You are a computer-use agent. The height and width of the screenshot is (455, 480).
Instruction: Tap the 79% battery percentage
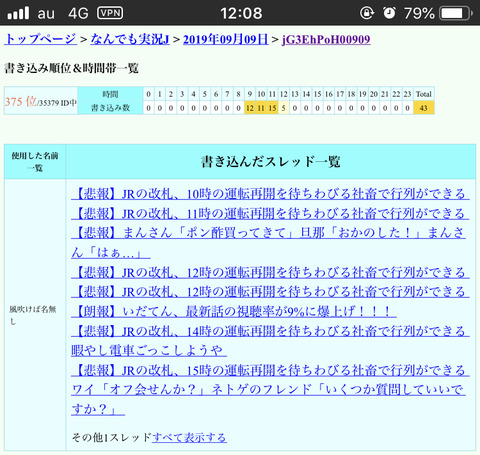pos(419,13)
